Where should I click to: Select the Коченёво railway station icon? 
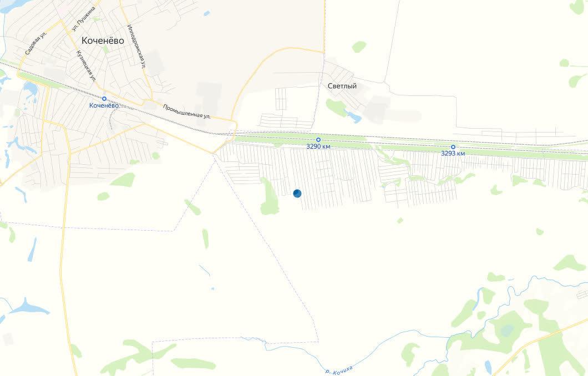coord(104,99)
